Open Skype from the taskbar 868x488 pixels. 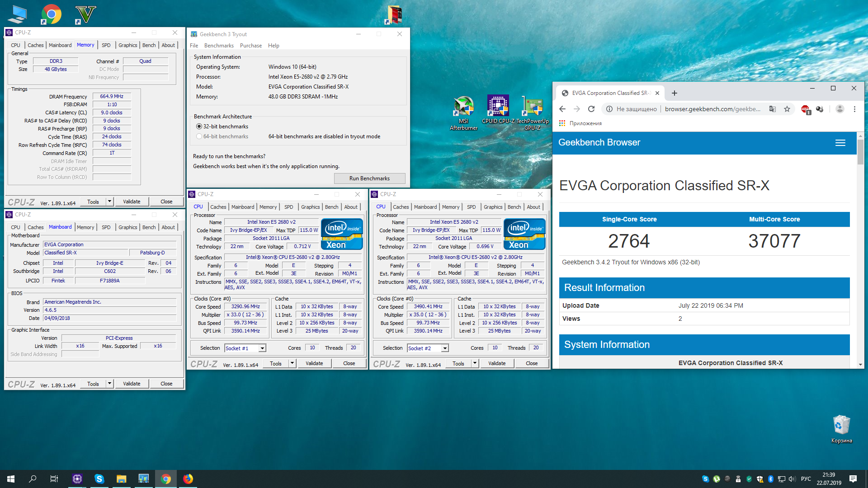[x=99, y=479]
